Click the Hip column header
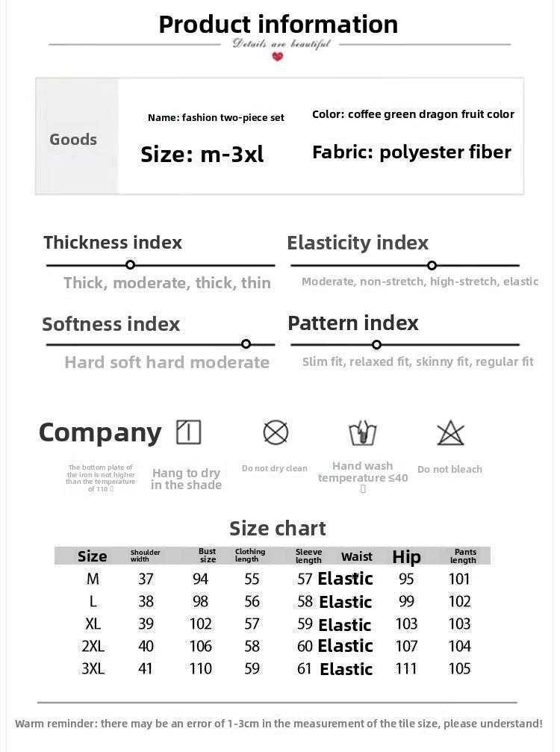The height and width of the screenshot is (752, 560). pyautogui.click(x=406, y=556)
